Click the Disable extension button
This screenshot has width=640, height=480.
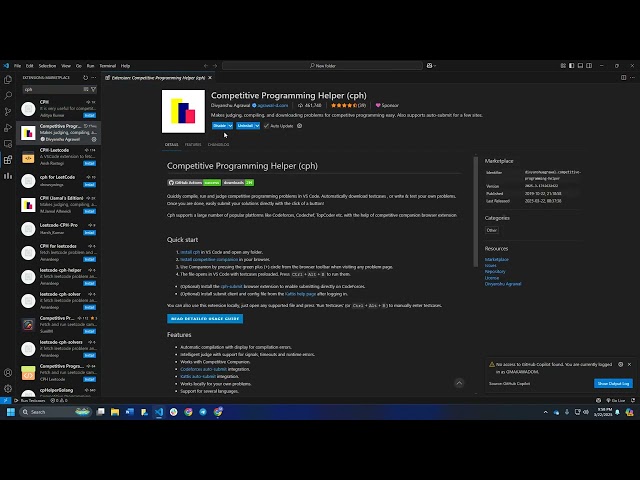pyautogui.click(x=220, y=126)
